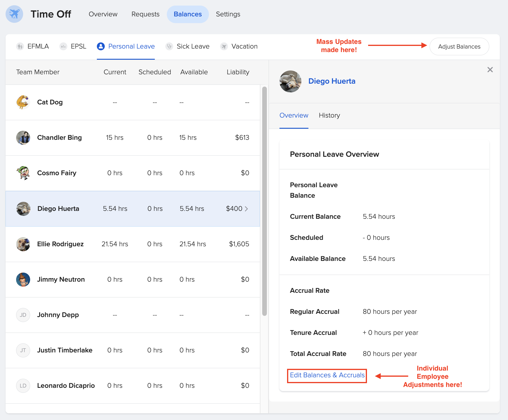Viewport: 508px width, 420px height.
Task: Click the Personal Leave person icon
Action: click(101, 46)
